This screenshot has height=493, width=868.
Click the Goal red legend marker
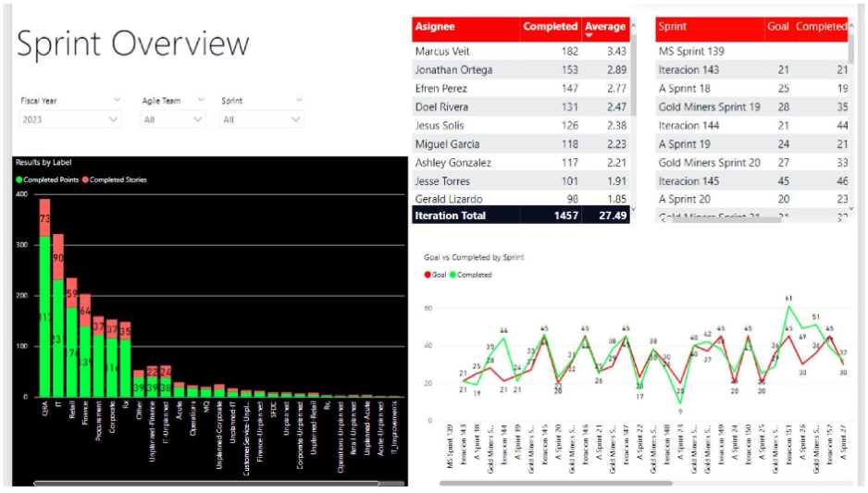(x=428, y=275)
